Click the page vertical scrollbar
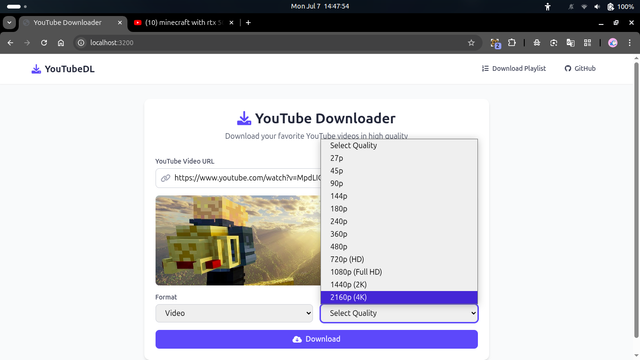 tap(636, 199)
